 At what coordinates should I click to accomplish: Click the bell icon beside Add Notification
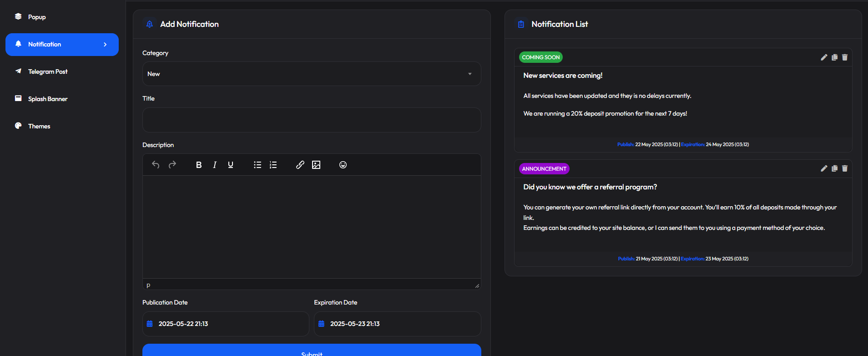150,24
